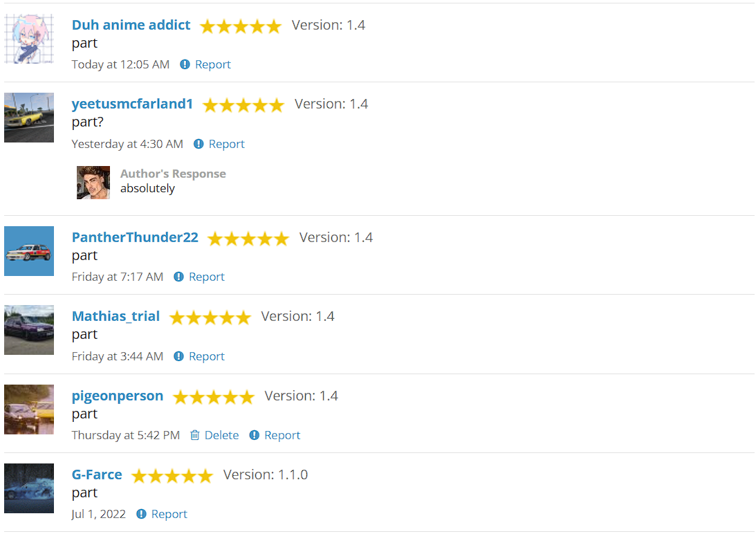756x534 pixels.
Task: Open Duh anime addict's profile link
Action: coord(131,25)
